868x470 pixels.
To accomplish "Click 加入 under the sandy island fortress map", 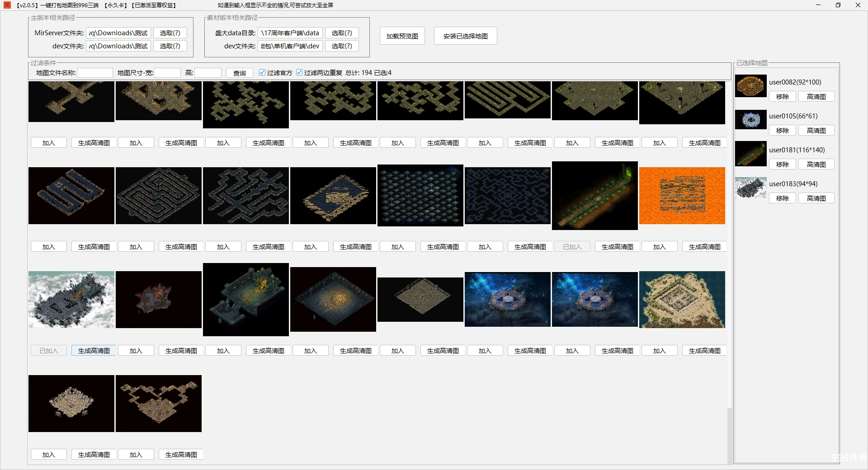I will 660,351.
